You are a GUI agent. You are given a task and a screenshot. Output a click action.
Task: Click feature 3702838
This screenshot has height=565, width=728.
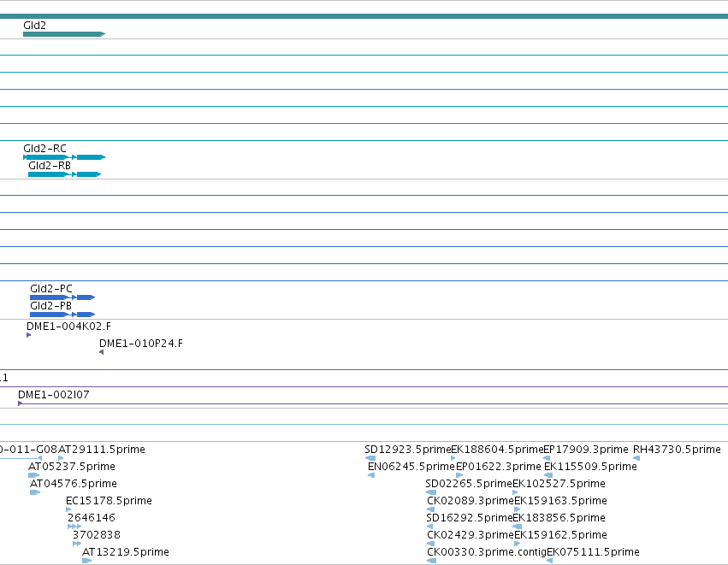click(77, 544)
